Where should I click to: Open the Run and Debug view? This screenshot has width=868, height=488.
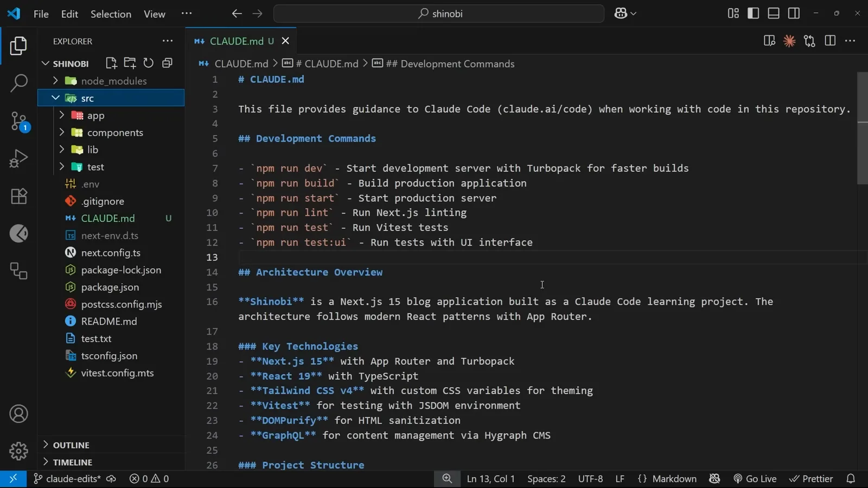[18, 159]
